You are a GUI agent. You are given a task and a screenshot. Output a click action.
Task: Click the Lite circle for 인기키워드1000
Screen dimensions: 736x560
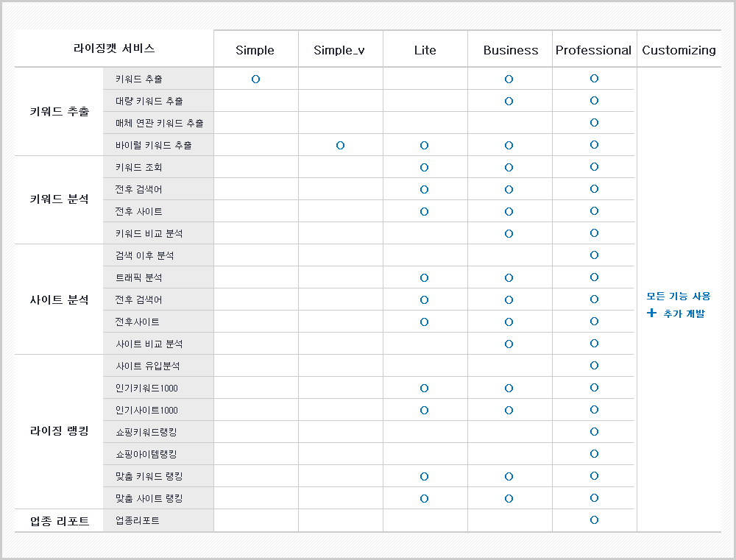[x=425, y=388]
